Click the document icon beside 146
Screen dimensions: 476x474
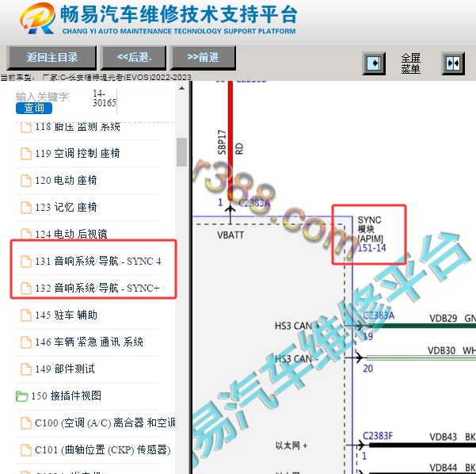(x=26, y=342)
